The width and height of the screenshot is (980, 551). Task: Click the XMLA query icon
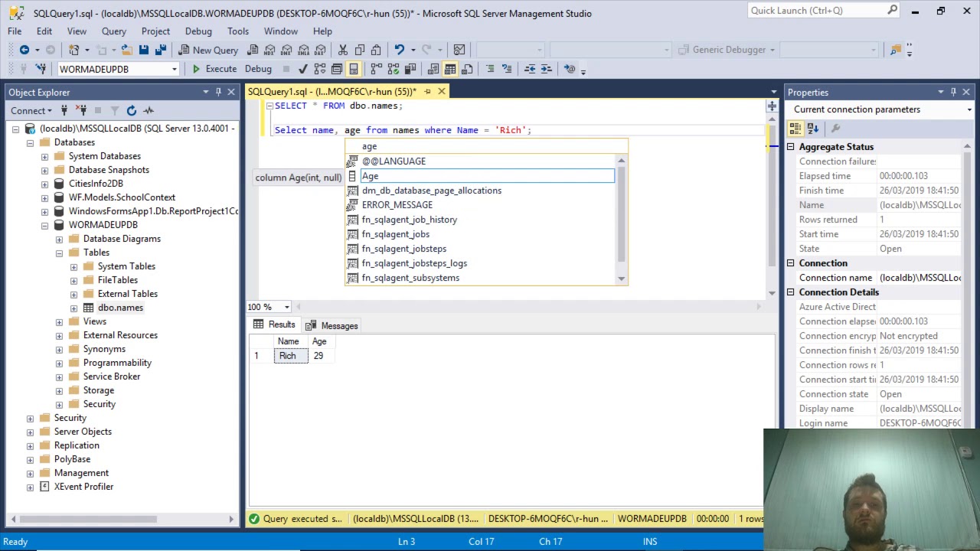303,50
